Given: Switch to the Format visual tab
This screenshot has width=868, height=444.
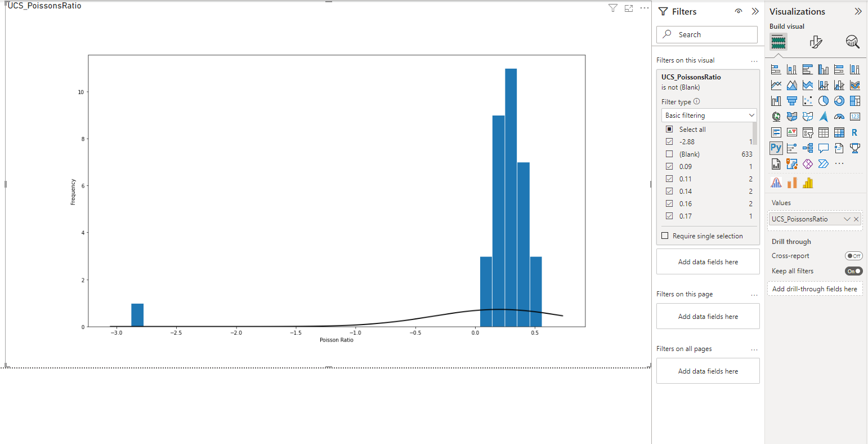Looking at the screenshot, I should coord(816,42).
